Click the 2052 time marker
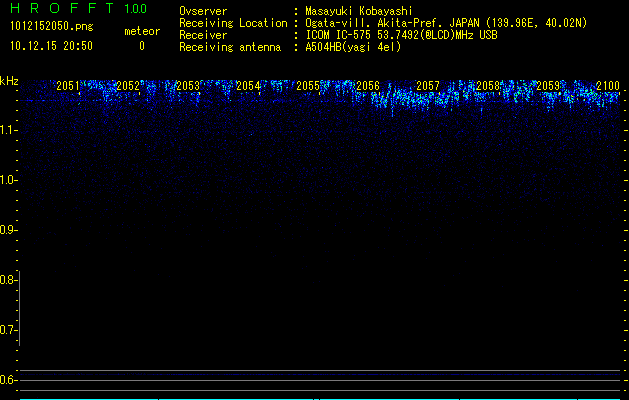Image resolution: width=629 pixels, height=400 pixels. (x=128, y=86)
